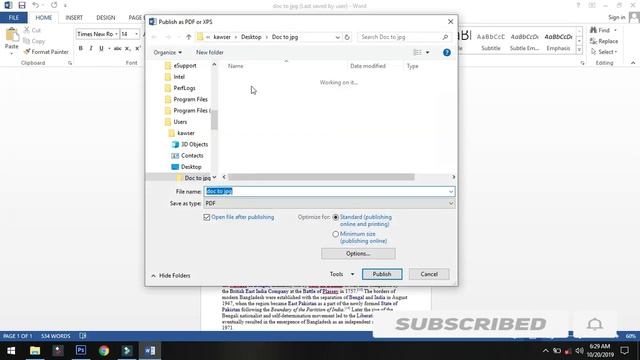Toggle Italic formatting in Word ribbon
This screenshot has height=360, width=640.
pos(91,48)
